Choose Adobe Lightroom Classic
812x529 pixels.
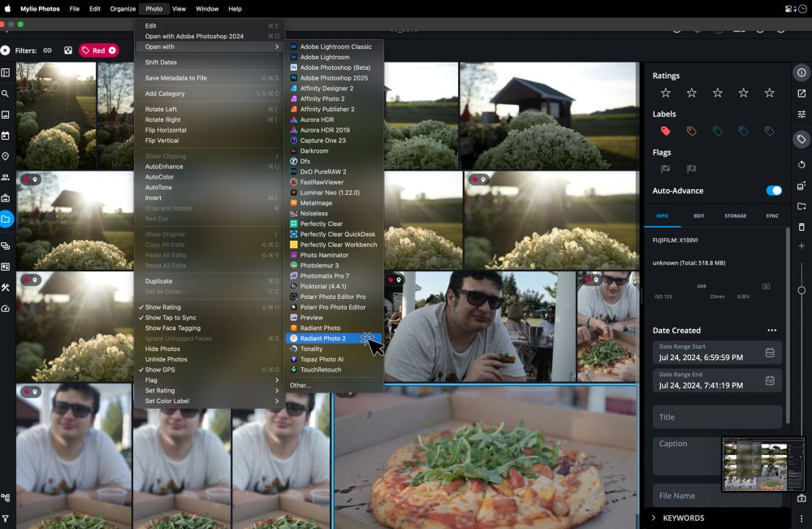tap(334, 46)
